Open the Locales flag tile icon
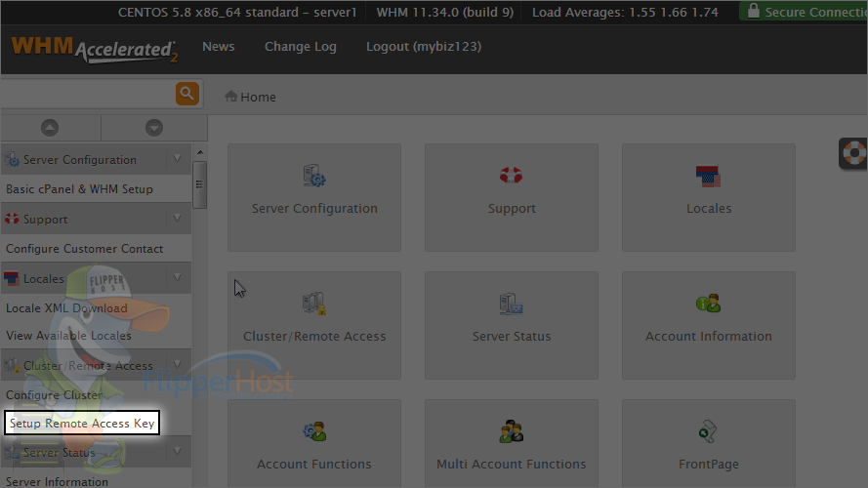The image size is (868, 488). tap(708, 176)
